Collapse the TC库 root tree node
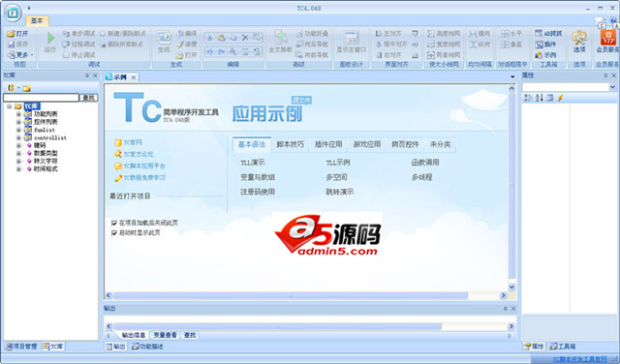The height and width of the screenshot is (364, 620). click(x=10, y=106)
